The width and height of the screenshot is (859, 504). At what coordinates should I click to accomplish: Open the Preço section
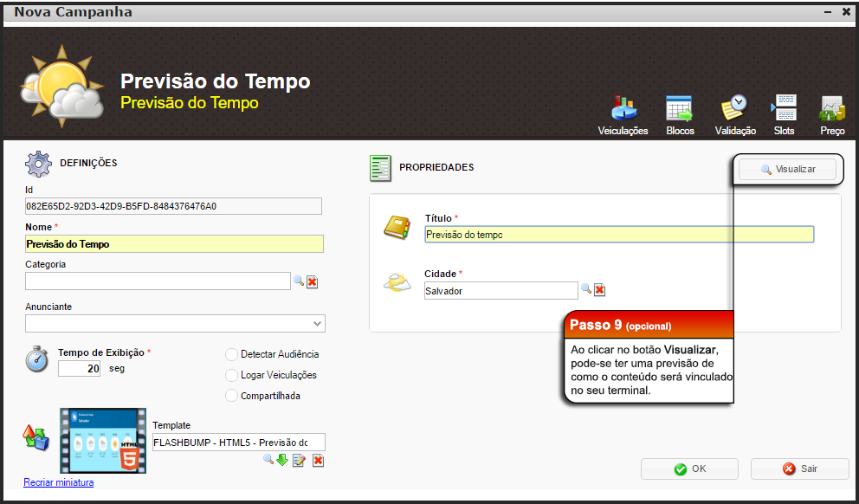(832, 114)
